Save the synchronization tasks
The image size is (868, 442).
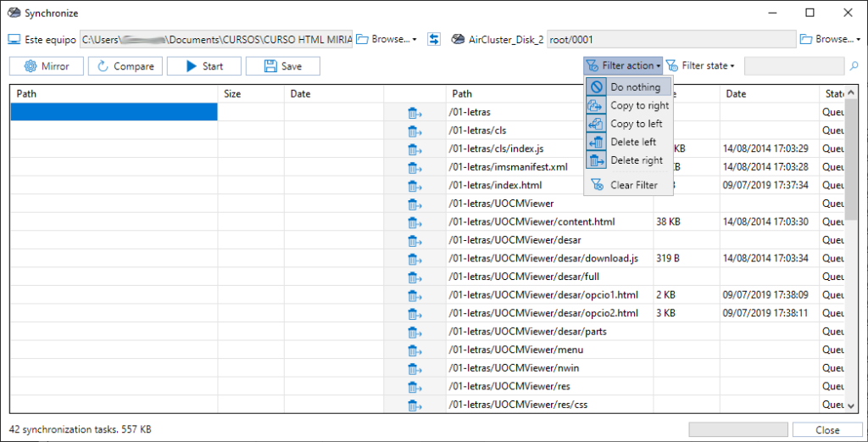(283, 66)
